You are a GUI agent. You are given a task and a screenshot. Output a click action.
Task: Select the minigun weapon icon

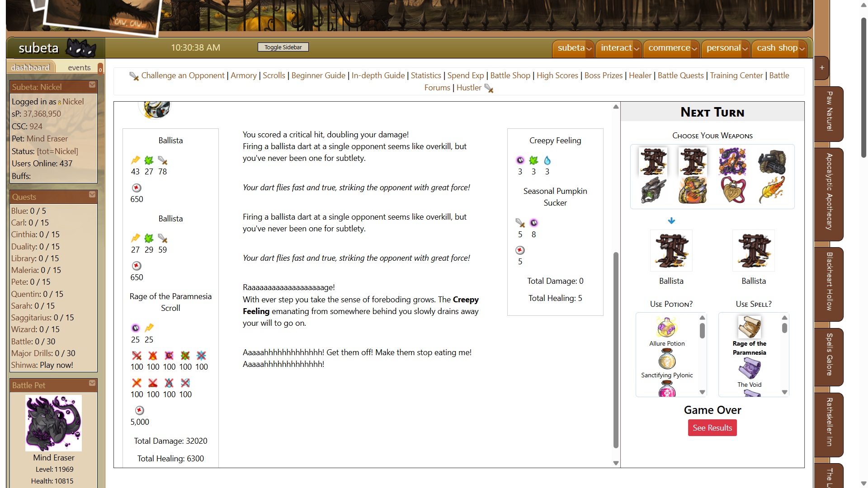(x=772, y=162)
